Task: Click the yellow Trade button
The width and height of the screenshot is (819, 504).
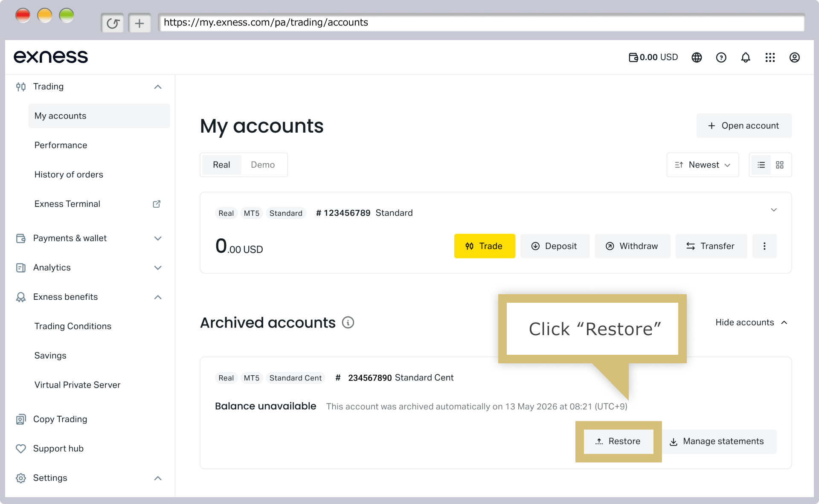Action: [x=485, y=246]
